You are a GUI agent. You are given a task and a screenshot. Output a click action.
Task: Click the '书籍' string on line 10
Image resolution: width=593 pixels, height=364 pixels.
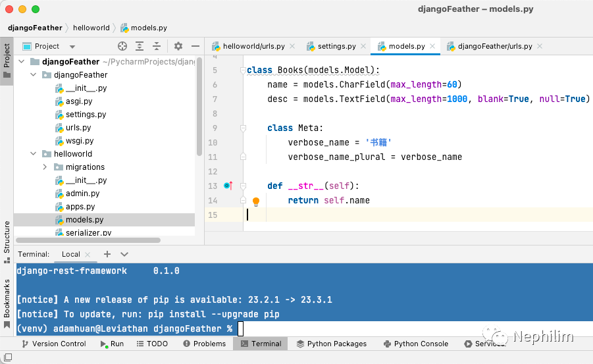pyautogui.click(x=378, y=142)
